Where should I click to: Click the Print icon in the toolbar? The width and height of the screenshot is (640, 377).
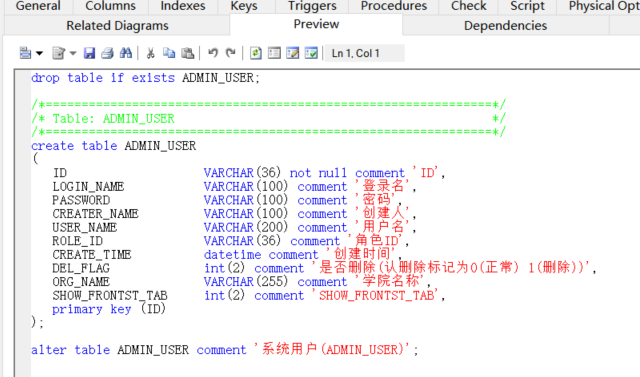[107, 53]
